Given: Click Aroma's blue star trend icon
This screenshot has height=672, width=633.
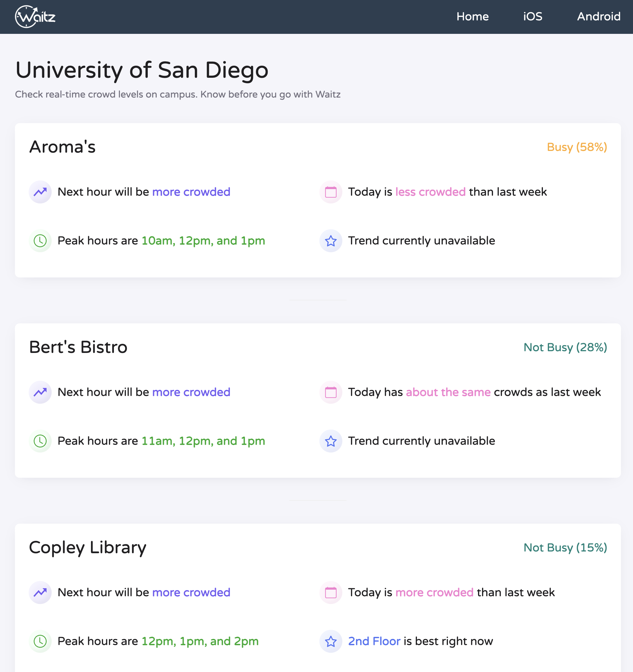Looking at the screenshot, I should pos(331,241).
